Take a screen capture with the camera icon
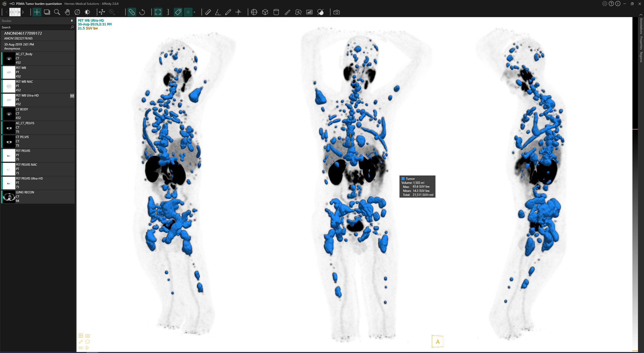 (336, 12)
